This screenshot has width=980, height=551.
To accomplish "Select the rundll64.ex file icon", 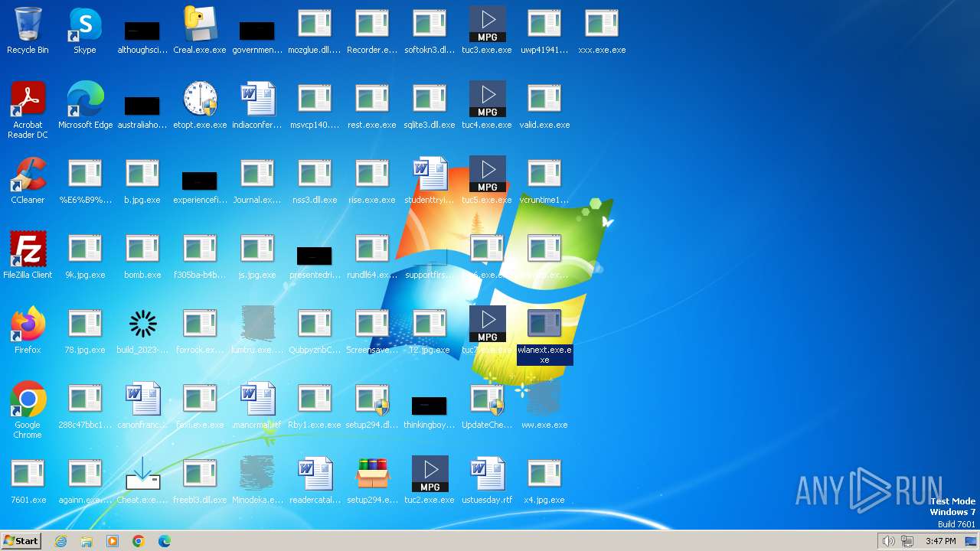I will click(x=373, y=249).
